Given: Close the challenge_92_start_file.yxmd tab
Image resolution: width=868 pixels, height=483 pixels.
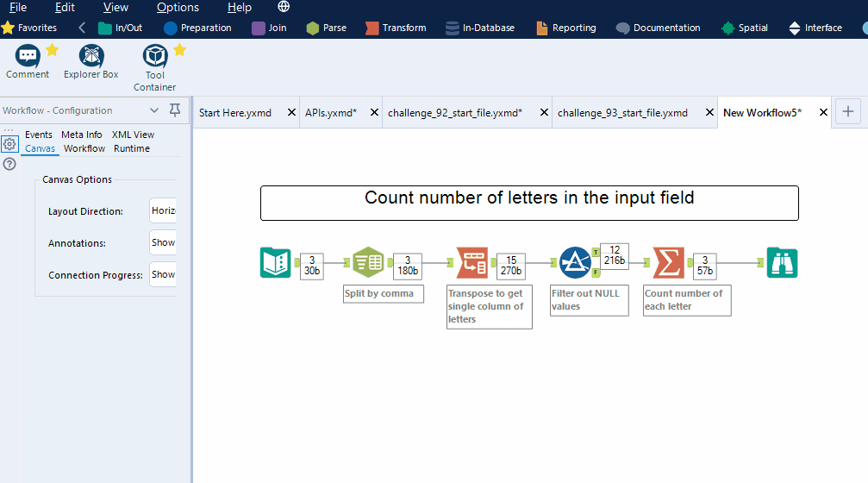Looking at the screenshot, I should tap(544, 112).
